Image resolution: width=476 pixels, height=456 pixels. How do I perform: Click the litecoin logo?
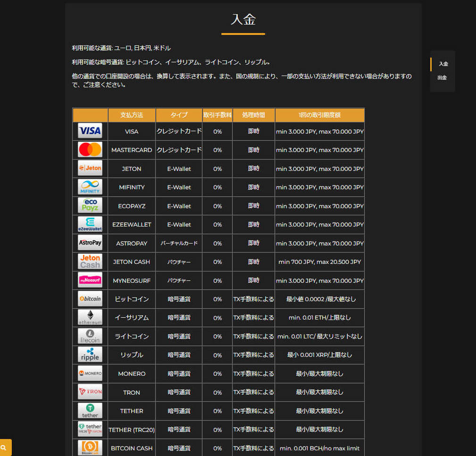[90, 336]
